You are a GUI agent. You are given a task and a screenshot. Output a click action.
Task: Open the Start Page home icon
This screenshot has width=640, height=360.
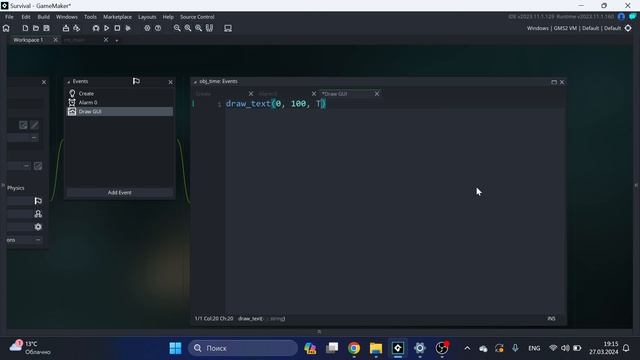point(6,28)
